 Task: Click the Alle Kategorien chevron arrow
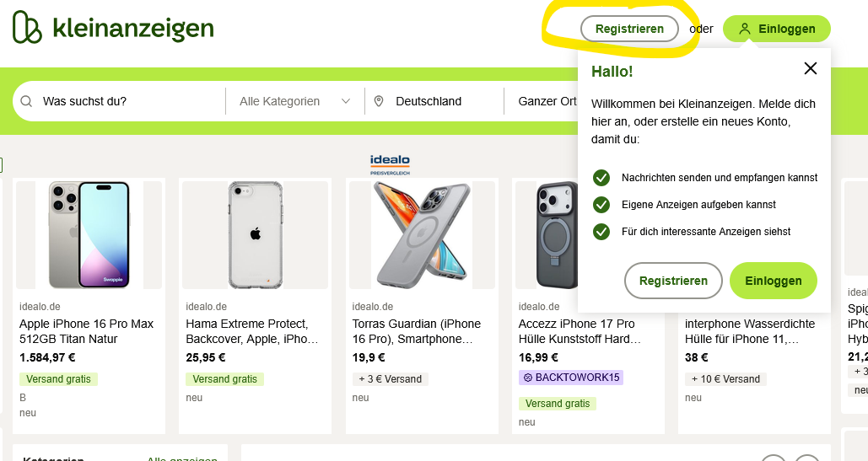pos(346,101)
